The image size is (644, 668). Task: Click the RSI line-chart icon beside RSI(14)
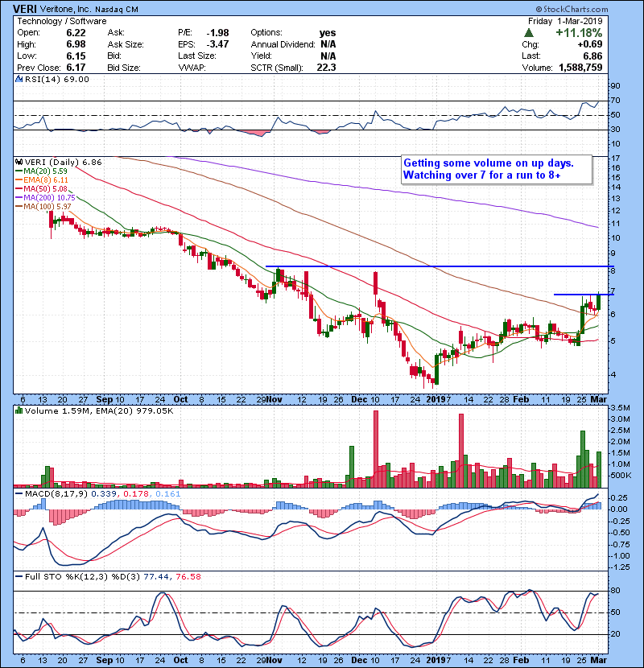pyautogui.click(x=19, y=79)
